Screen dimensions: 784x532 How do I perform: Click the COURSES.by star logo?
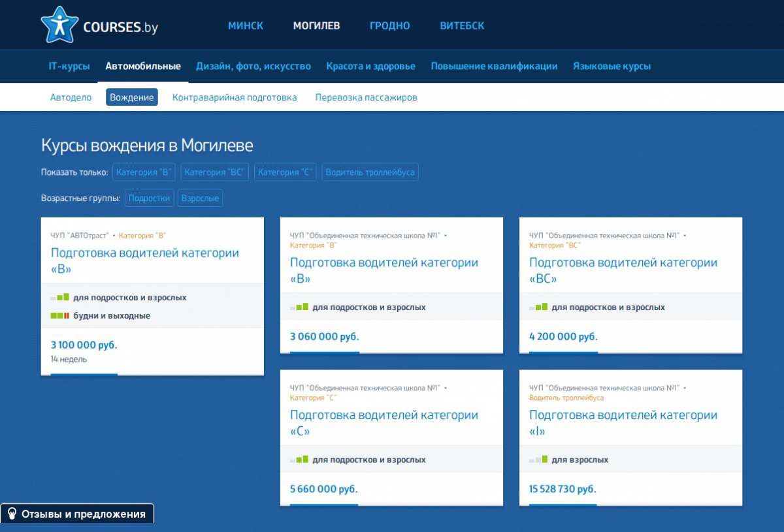pos(59,25)
